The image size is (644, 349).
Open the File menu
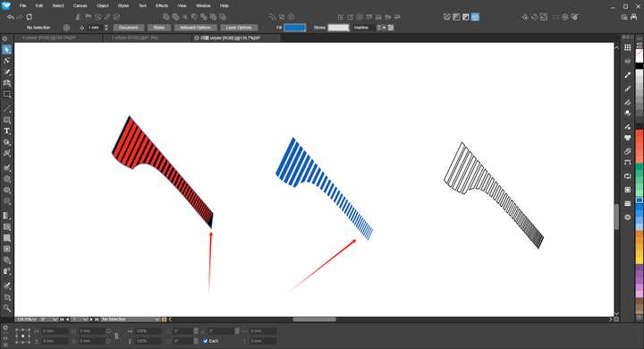click(x=23, y=5)
